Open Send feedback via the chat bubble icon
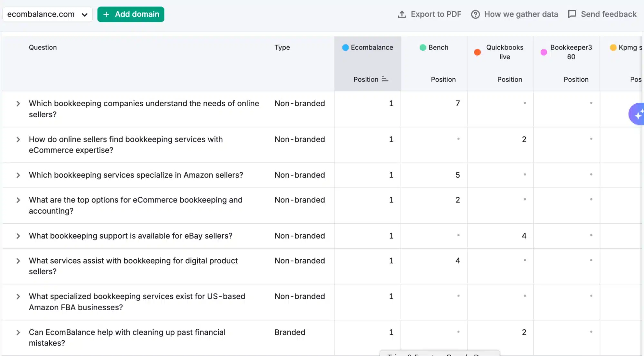This screenshot has width=644, height=356. (x=572, y=14)
